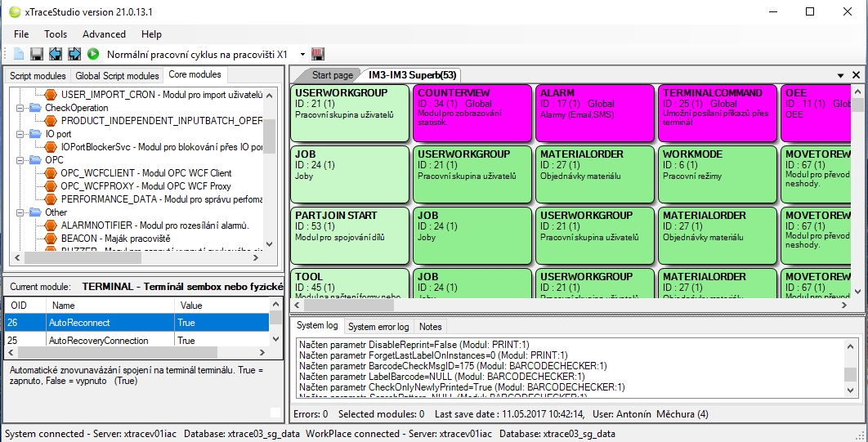This screenshot has height=442, width=868.
Task: Open the Tools menu
Action: (x=56, y=34)
